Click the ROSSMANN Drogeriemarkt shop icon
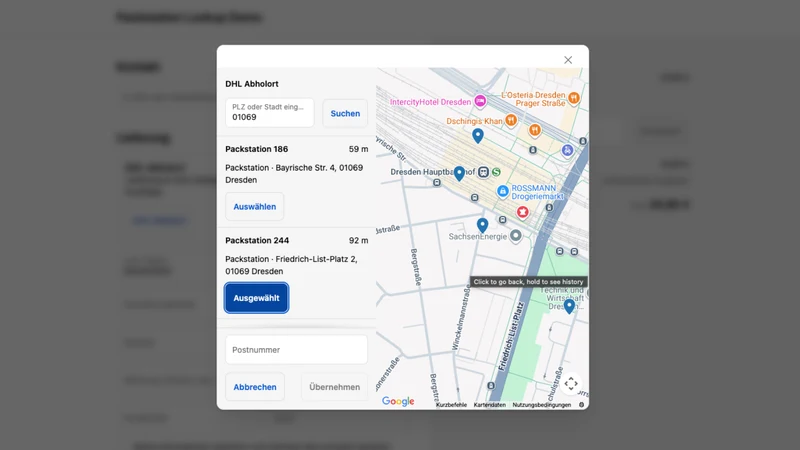 click(503, 191)
